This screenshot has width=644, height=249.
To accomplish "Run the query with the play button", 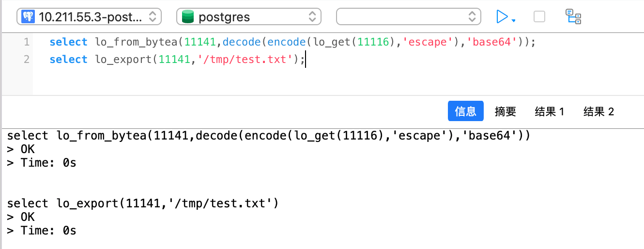I will pos(502,17).
